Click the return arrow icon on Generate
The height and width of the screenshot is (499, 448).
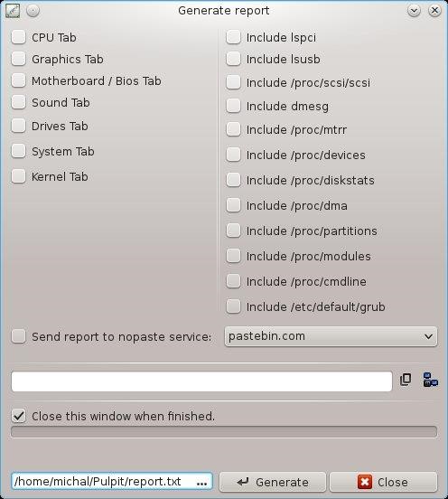pyautogui.click(x=243, y=482)
